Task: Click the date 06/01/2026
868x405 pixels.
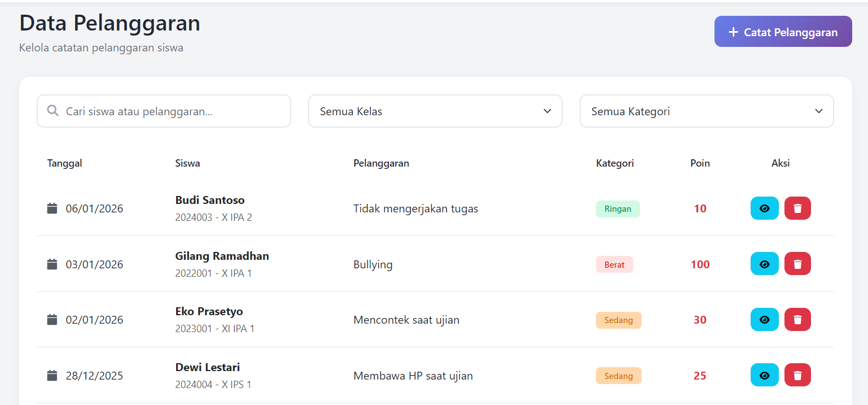Action: 94,208
